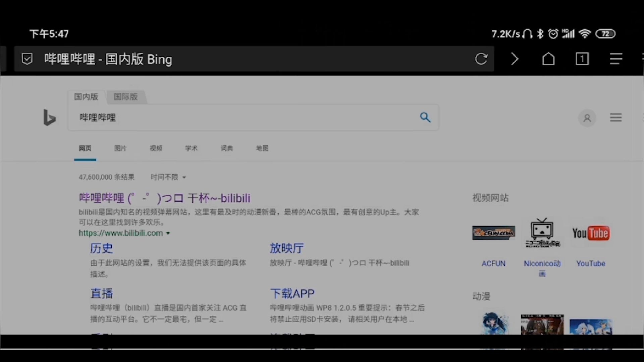Tap the forward arrow in browser toolbar

[x=515, y=59]
